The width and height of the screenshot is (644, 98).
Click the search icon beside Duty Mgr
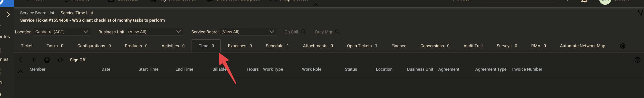point(338,32)
